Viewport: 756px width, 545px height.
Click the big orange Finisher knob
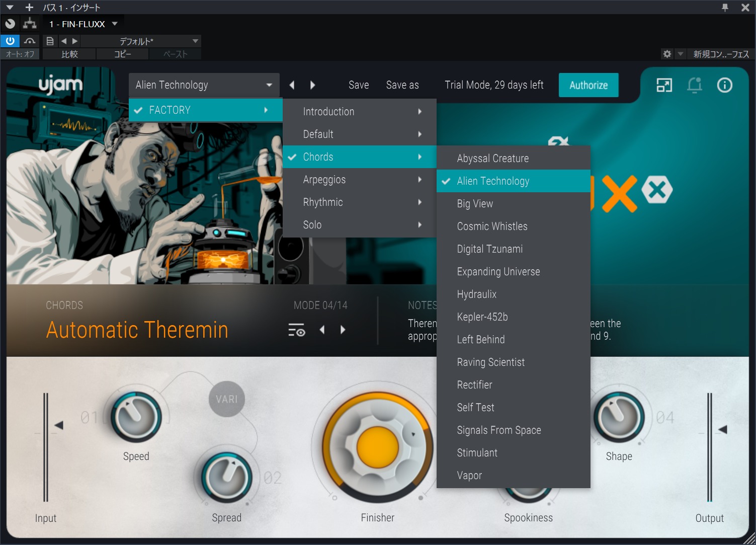pyautogui.click(x=378, y=447)
